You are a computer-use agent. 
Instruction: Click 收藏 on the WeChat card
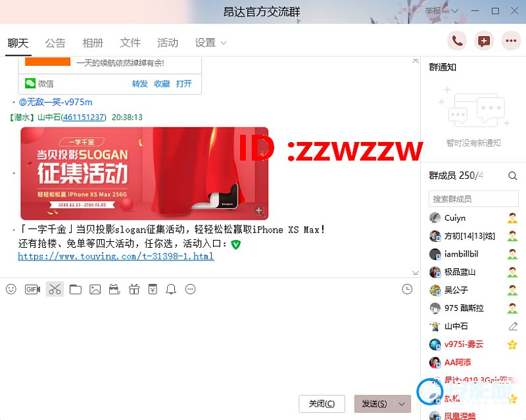click(162, 83)
